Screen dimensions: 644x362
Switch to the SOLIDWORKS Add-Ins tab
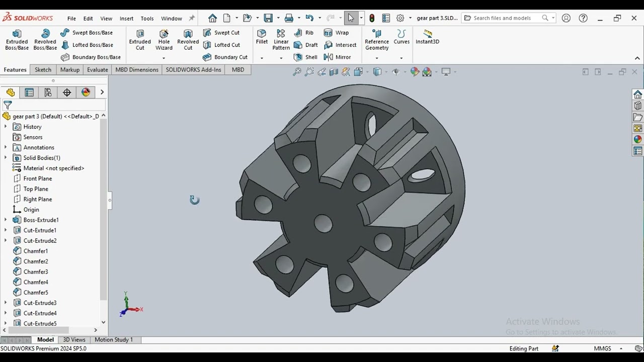[x=193, y=70]
